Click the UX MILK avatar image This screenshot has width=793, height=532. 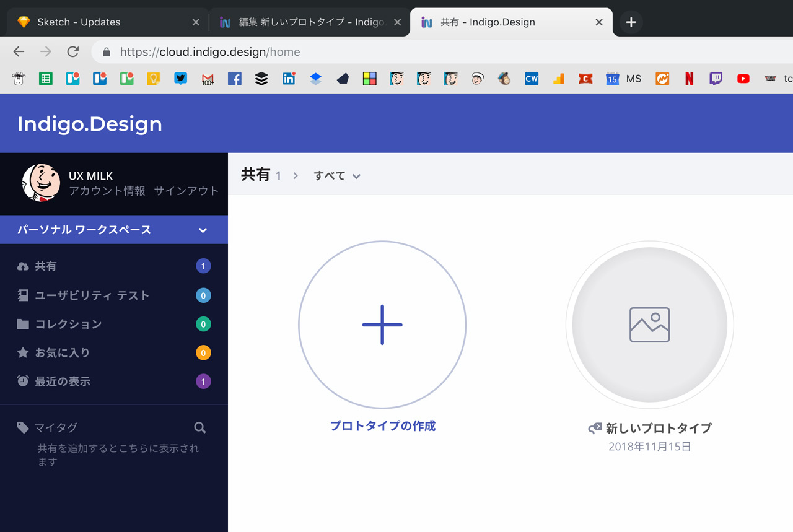point(41,183)
